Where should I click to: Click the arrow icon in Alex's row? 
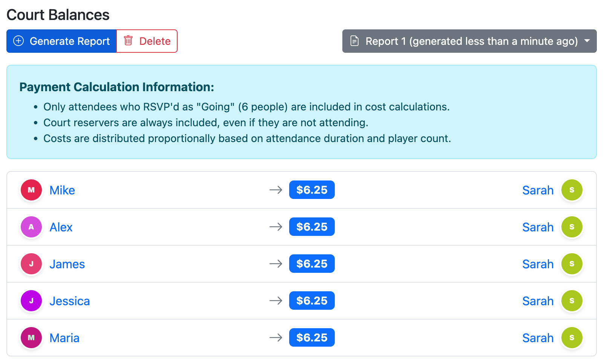(x=276, y=227)
